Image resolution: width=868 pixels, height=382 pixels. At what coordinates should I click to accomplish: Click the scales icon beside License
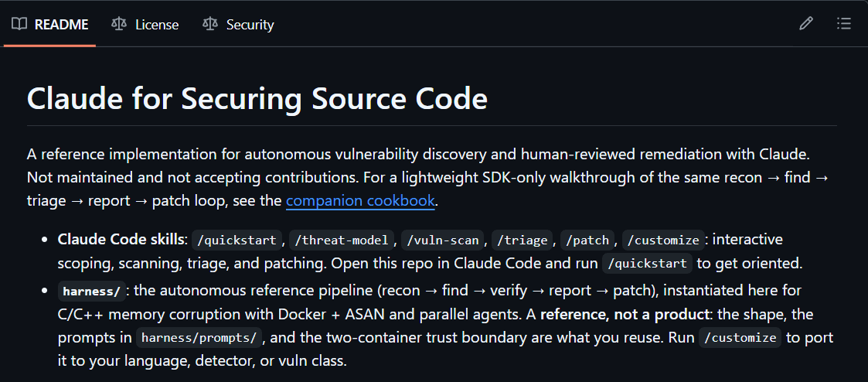tap(118, 24)
